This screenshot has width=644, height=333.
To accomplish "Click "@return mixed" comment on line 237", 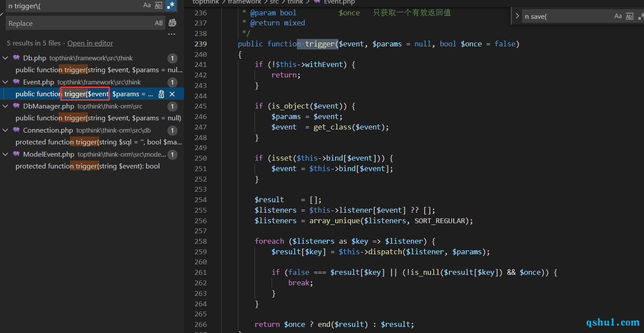I will pyautogui.click(x=278, y=23).
